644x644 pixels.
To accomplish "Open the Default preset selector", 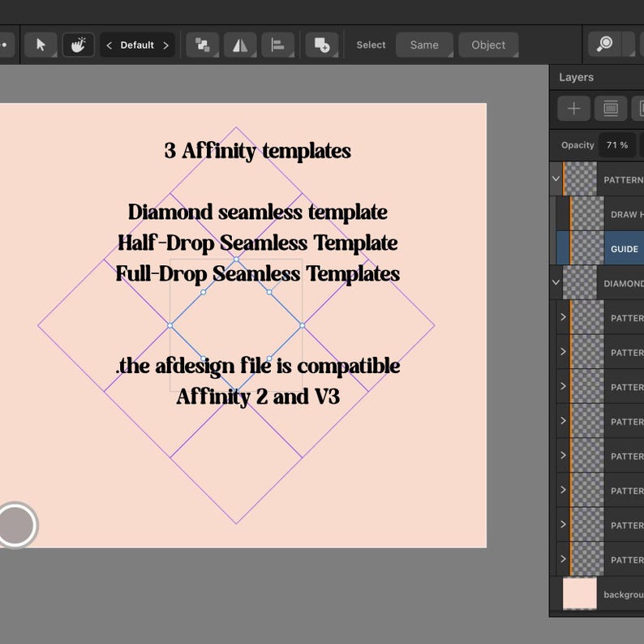I will coord(137,45).
